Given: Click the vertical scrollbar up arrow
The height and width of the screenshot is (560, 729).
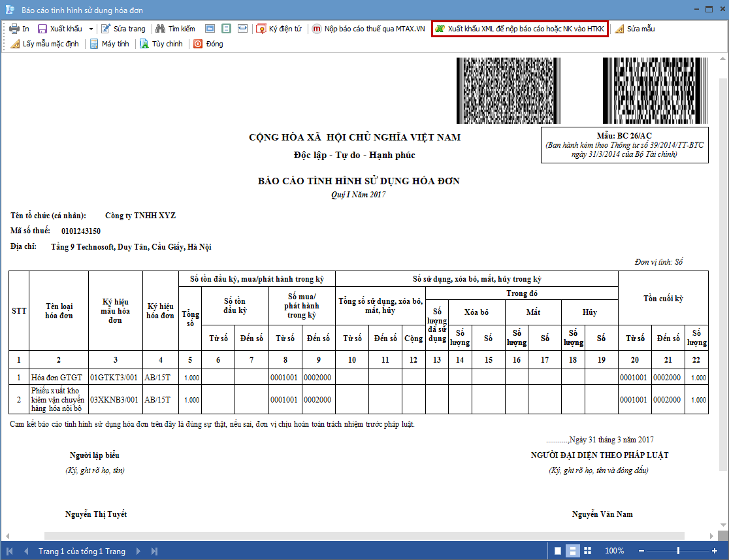Looking at the screenshot, I should click(x=723, y=59).
